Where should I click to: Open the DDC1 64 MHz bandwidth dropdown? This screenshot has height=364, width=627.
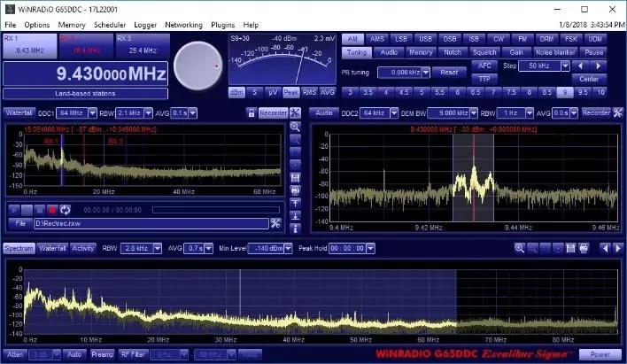pyautogui.click(x=90, y=112)
